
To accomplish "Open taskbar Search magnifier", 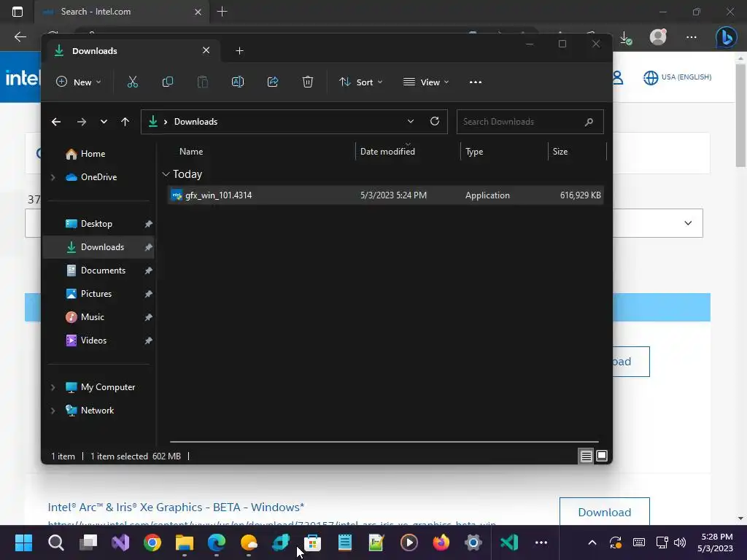I will pyautogui.click(x=55, y=542).
